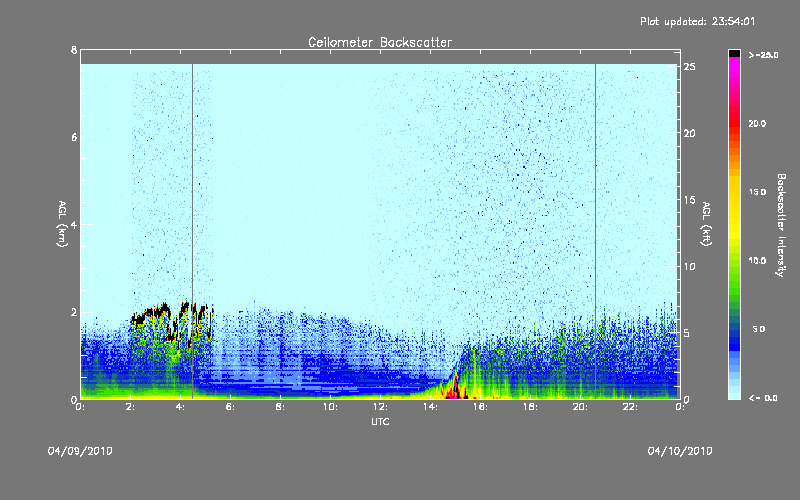The image size is (800, 500).
Task: Click the 25 kft tick label
Action: pyautogui.click(x=689, y=67)
